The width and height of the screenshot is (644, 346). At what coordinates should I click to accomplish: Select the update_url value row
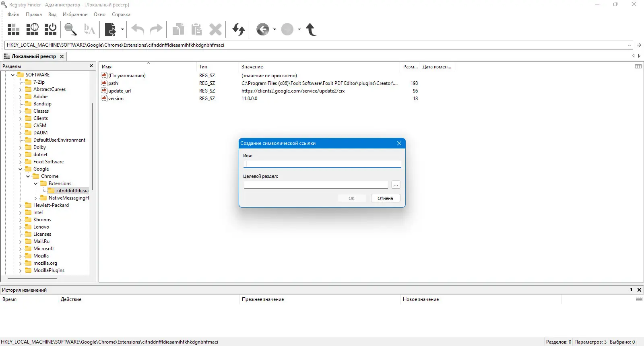259,91
